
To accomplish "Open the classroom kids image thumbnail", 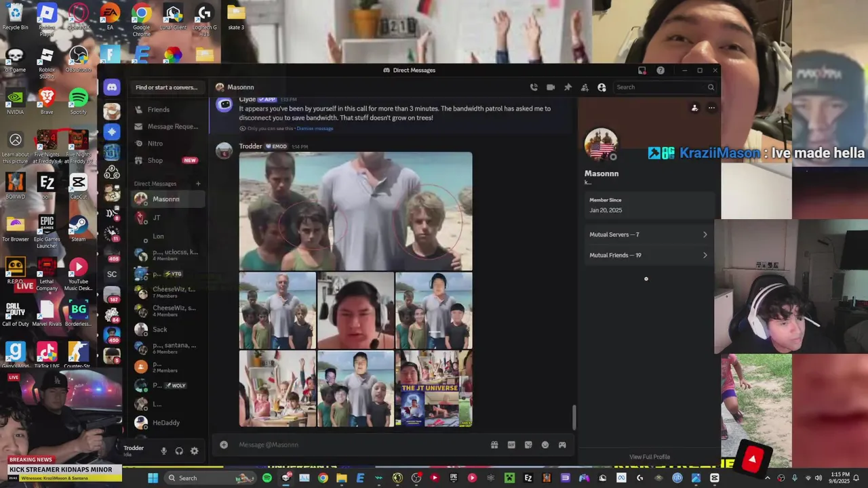I will pos(277,388).
